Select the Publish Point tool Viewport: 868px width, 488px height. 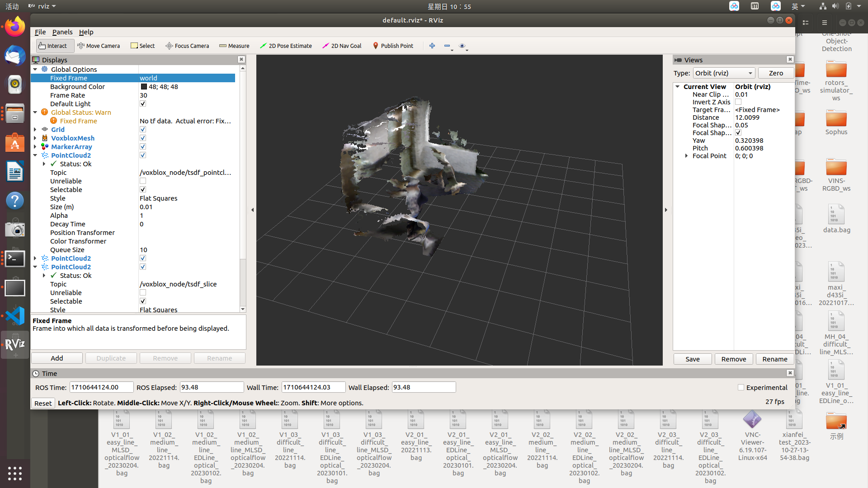tap(393, 46)
